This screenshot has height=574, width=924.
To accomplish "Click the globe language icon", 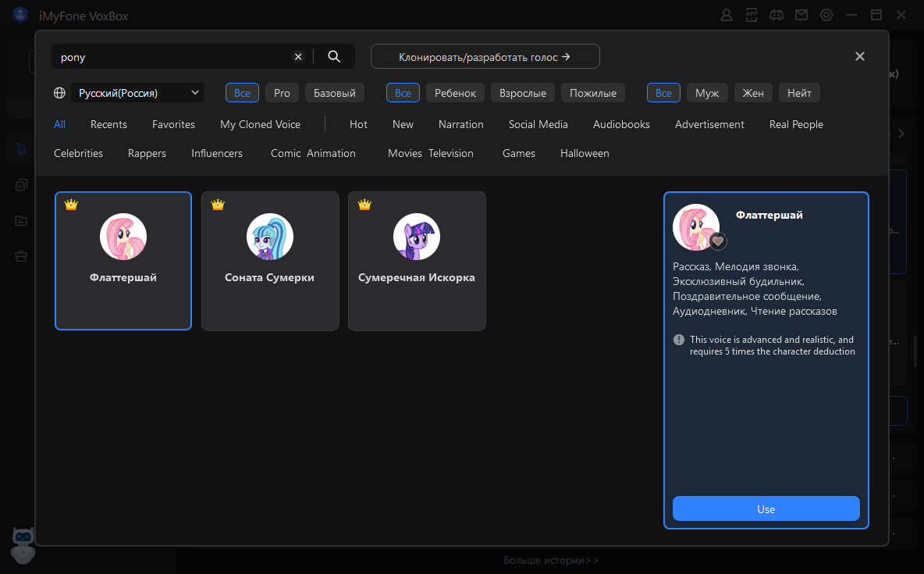I will click(59, 93).
